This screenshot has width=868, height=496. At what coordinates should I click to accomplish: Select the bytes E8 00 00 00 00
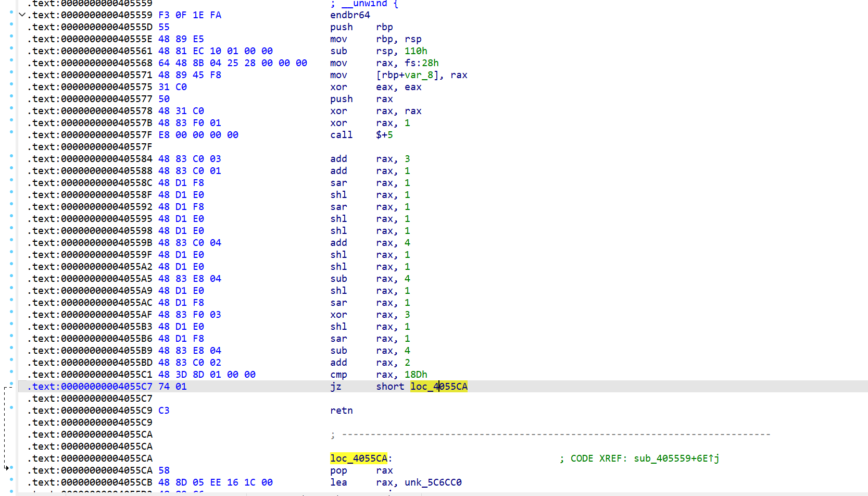tap(198, 134)
